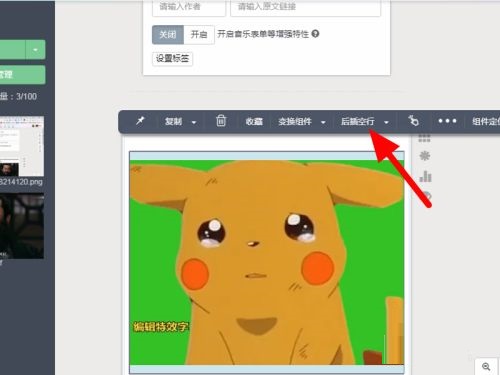Focus the 请输入作者 input field
The height and width of the screenshot is (375, 500).
(189, 7)
